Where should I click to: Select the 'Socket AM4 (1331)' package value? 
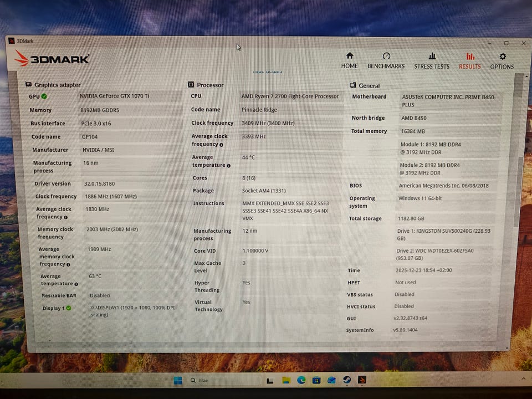pos(264,191)
